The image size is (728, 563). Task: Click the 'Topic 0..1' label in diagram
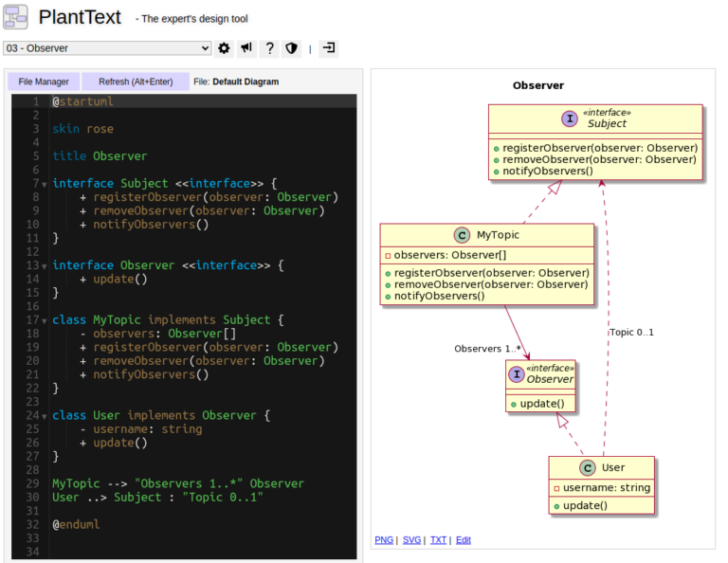coord(631,333)
